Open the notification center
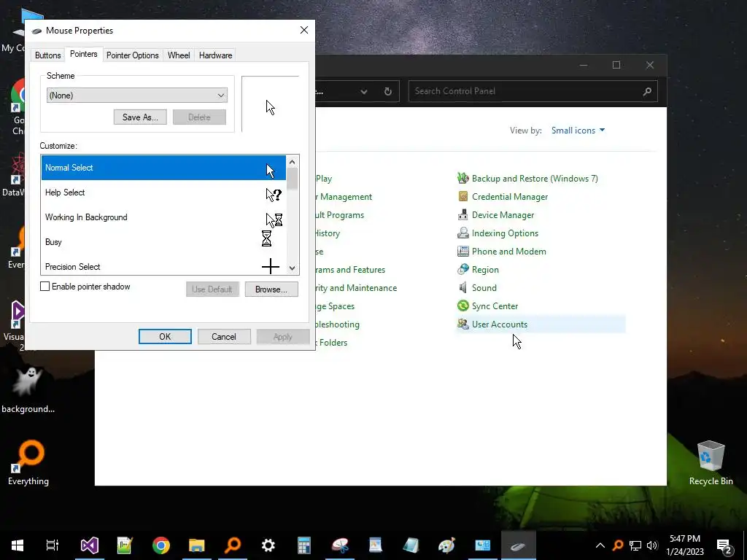 coord(724,546)
